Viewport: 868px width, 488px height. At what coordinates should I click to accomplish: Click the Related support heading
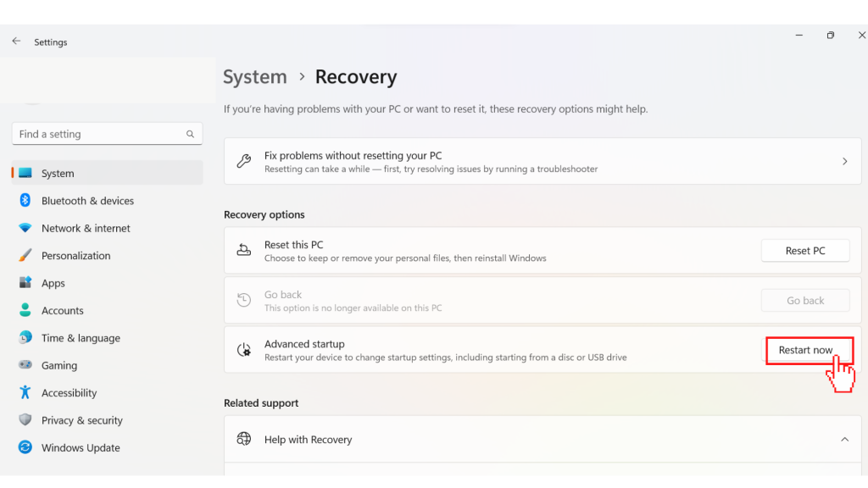tap(261, 402)
